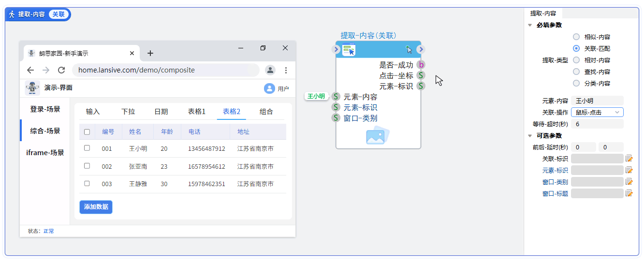644x262 pixels.
Task: Click the 是否-成功 boolean output port
Action: tap(421, 65)
